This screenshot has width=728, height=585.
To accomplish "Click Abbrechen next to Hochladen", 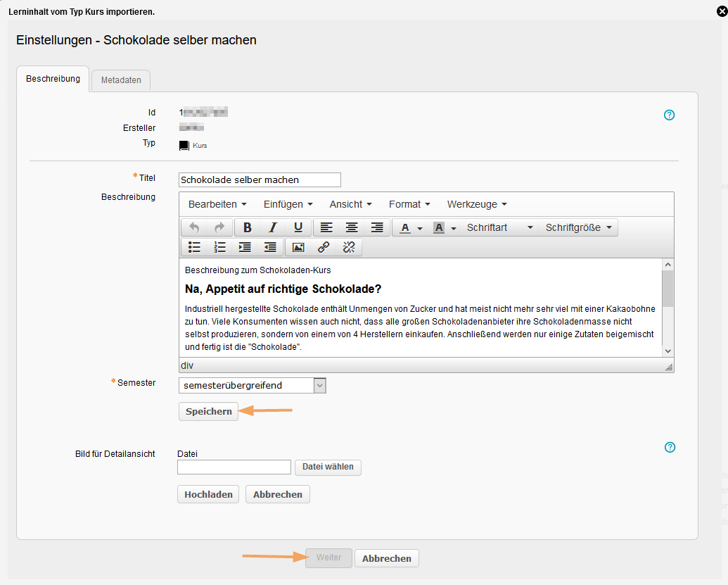I will pyautogui.click(x=278, y=494).
